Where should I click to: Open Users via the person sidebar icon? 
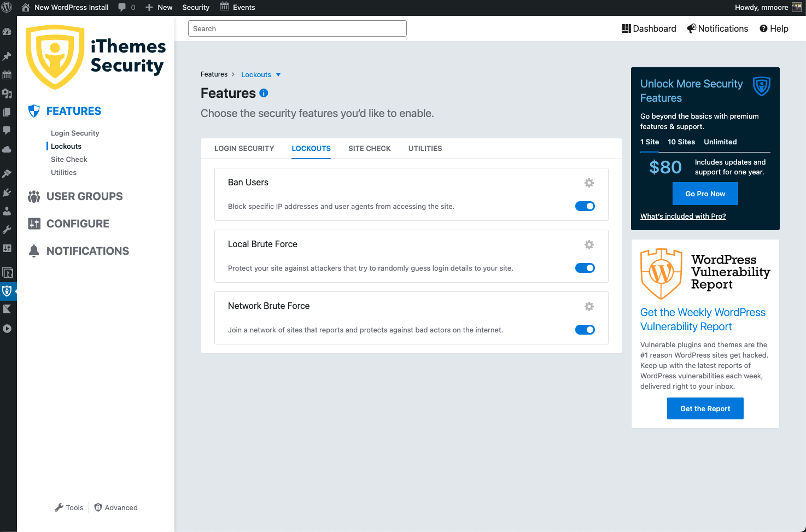pyautogui.click(x=7, y=211)
